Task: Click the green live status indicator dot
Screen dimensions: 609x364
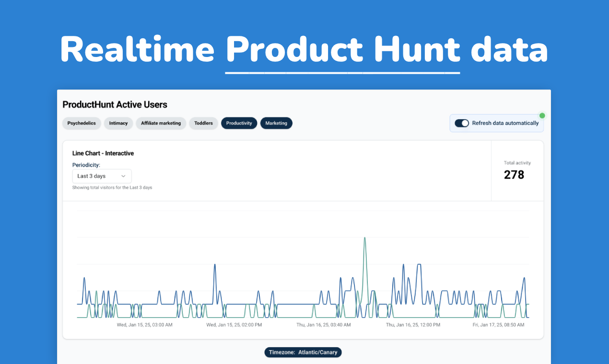Action: pyautogui.click(x=542, y=115)
